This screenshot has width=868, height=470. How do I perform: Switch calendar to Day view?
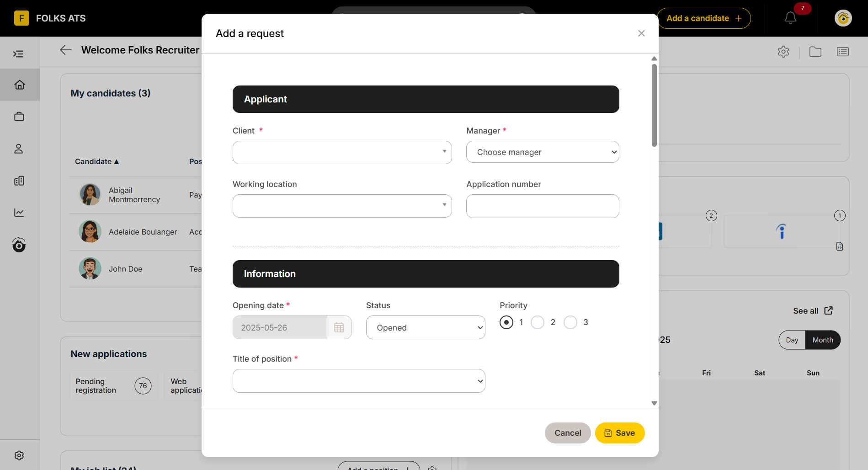(792, 340)
